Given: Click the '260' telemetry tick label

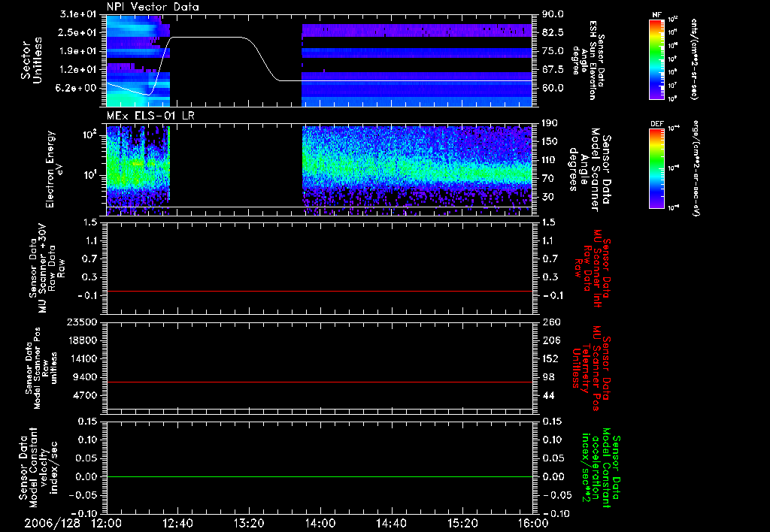Looking at the screenshot, I should [550, 322].
